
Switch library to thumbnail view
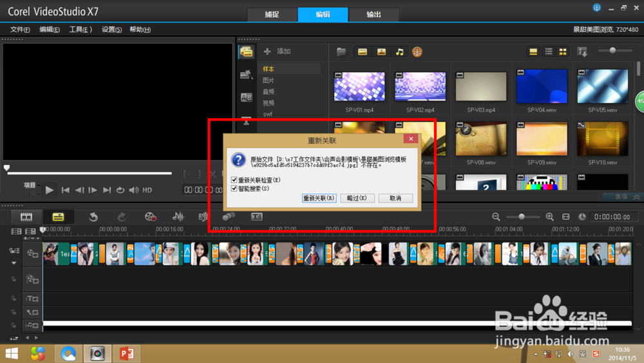[x=563, y=52]
